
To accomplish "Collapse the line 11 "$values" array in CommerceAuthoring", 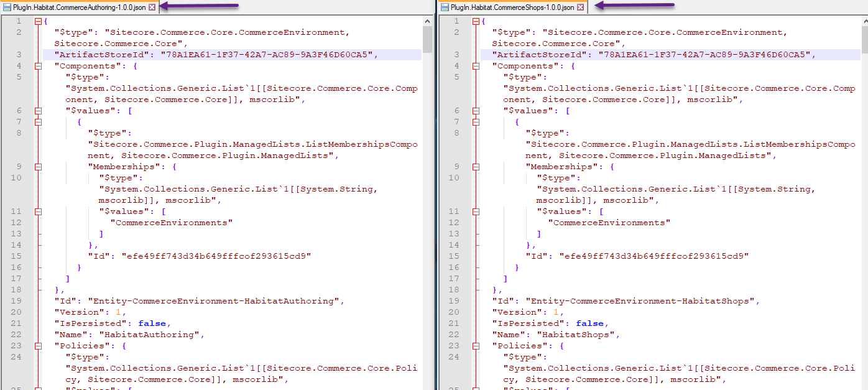I will coord(39,211).
